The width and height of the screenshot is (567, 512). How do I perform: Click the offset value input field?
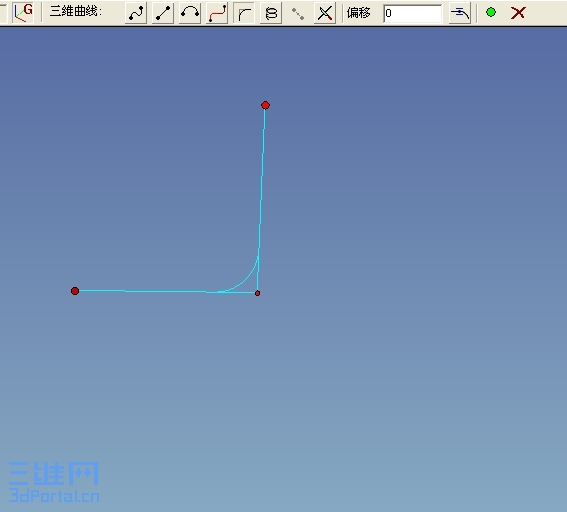coord(413,13)
